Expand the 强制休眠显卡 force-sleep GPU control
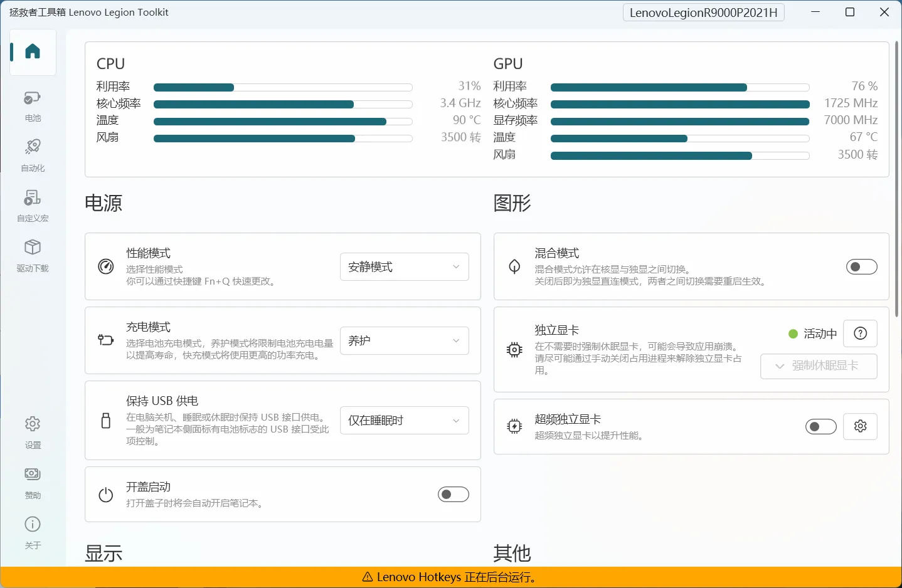Image resolution: width=902 pixels, height=588 pixels. (x=819, y=366)
